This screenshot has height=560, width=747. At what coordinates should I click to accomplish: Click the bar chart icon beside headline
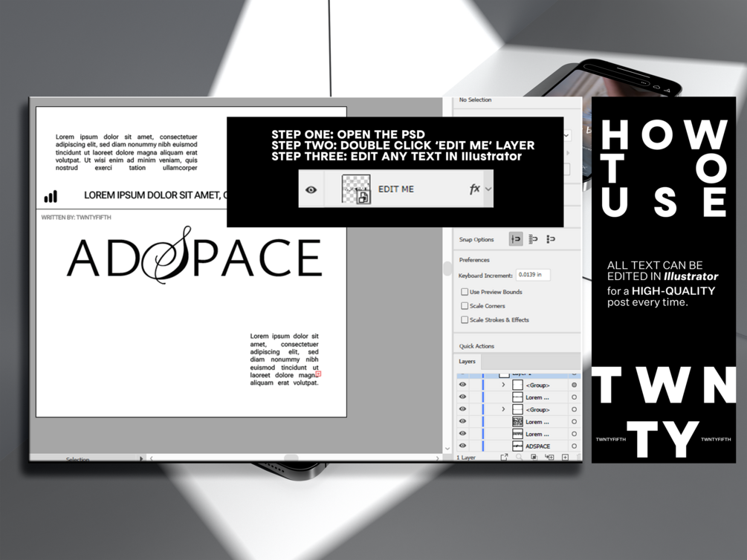pos(51,196)
